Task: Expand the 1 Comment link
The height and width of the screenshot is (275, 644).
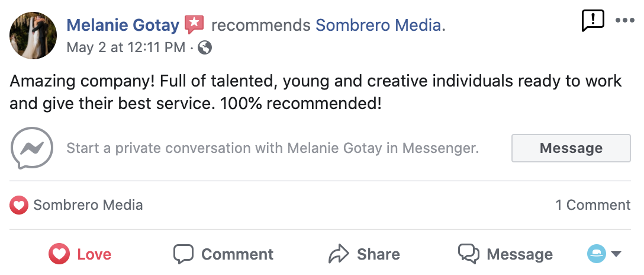Action: coord(593,205)
